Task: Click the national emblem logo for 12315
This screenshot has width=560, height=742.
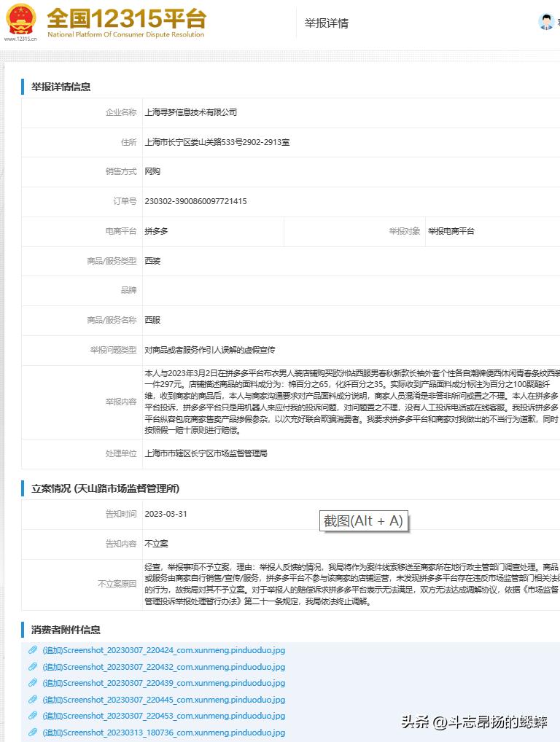Action: (x=20, y=19)
